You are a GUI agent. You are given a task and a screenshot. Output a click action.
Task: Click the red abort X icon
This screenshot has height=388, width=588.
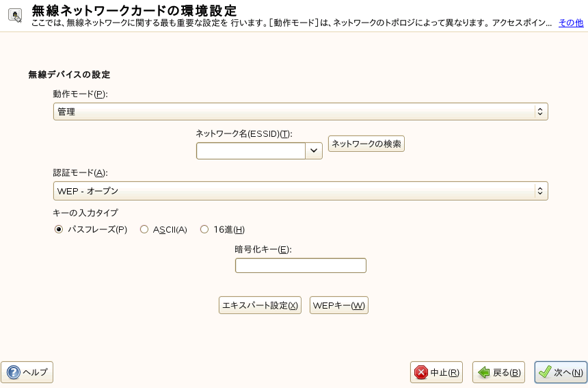421,372
